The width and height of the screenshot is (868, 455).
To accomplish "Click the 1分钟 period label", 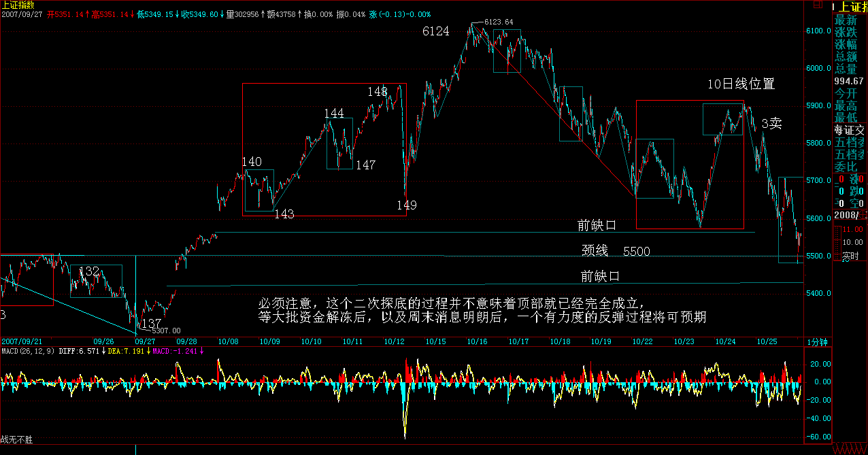I will [x=817, y=342].
